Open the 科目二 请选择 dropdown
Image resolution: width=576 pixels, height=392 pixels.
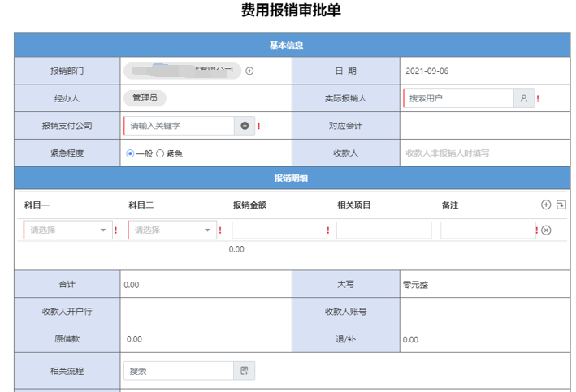(172, 230)
